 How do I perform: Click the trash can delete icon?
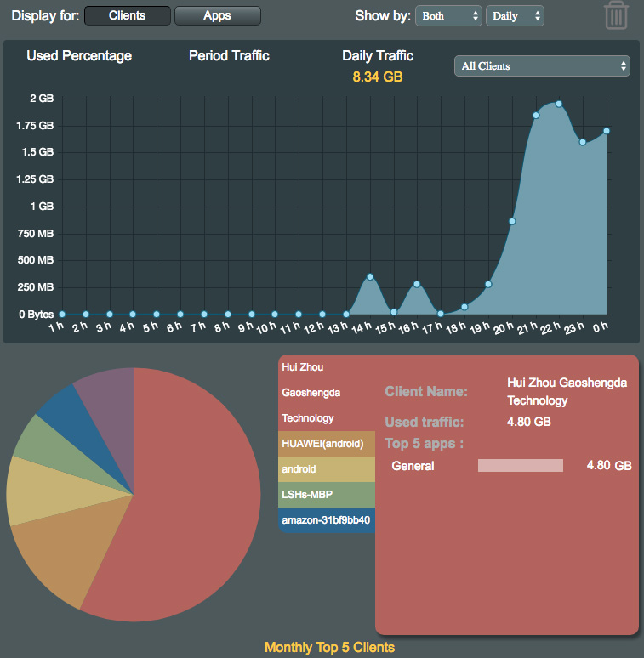click(x=616, y=15)
